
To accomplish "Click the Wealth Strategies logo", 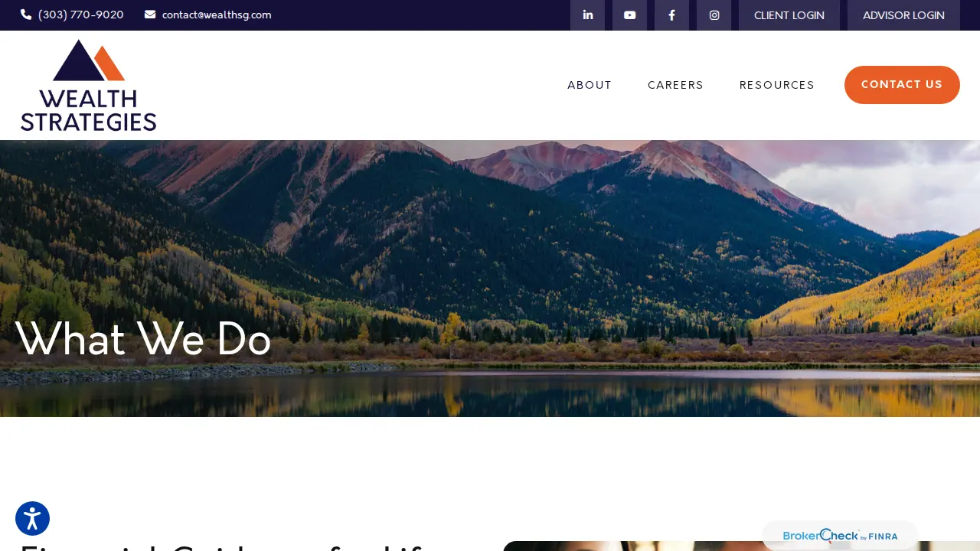I will (89, 85).
